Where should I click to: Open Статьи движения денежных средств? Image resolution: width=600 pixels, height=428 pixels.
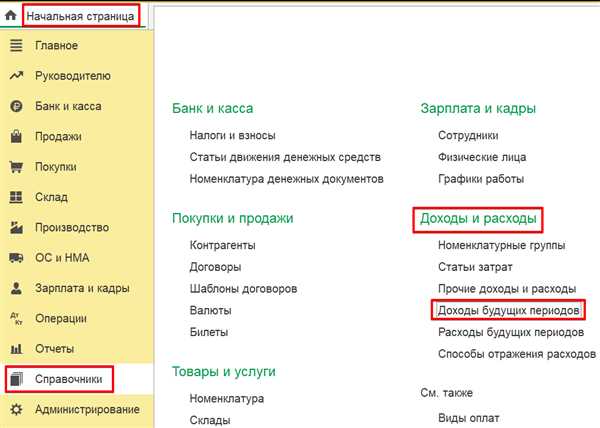285,157
